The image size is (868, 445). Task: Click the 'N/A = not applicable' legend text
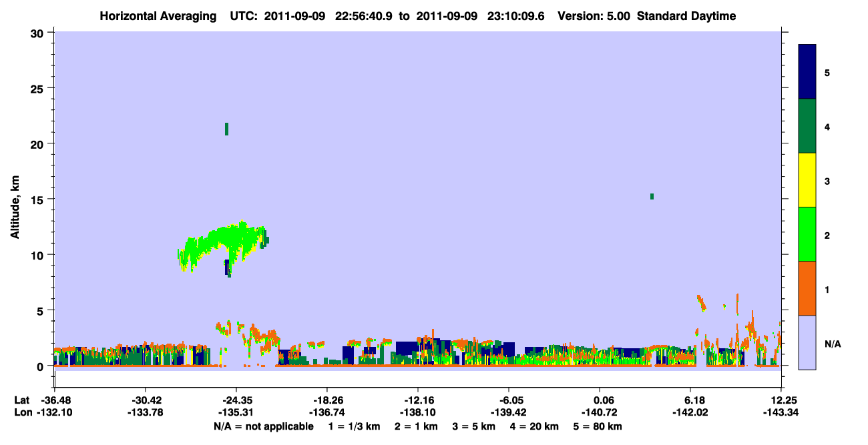point(263,426)
